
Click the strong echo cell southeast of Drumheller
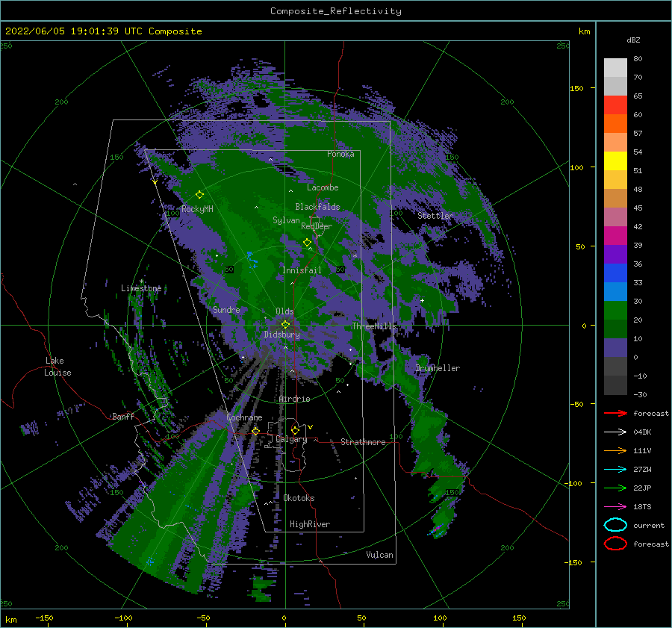[437, 528]
